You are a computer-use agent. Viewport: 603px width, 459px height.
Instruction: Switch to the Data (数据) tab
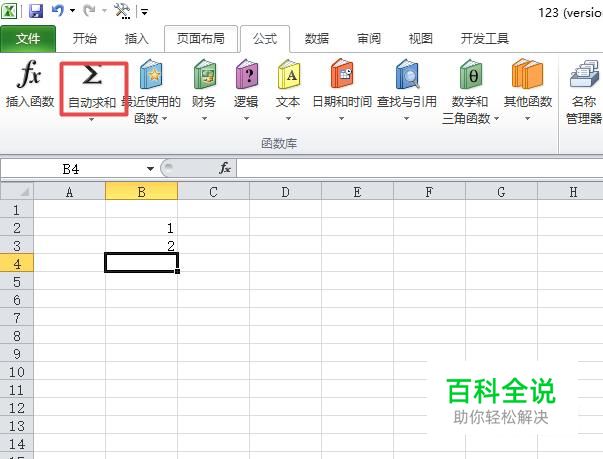pyautogui.click(x=316, y=38)
